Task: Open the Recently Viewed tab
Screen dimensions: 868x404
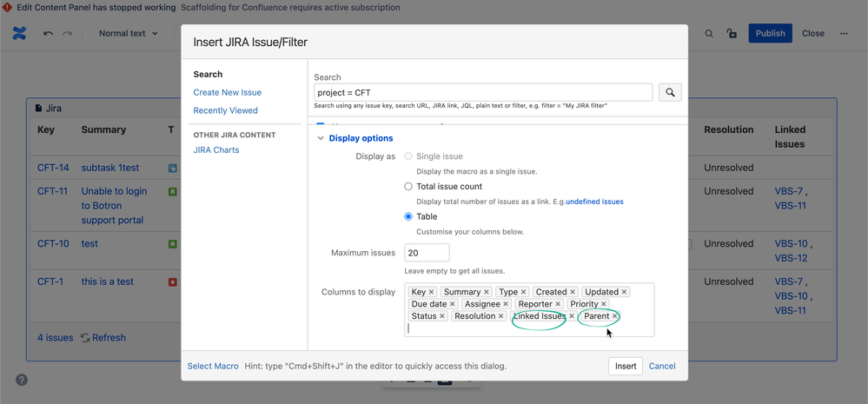Action: point(225,110)
